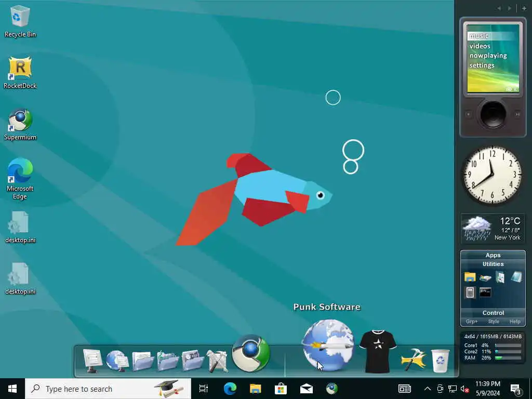Image resolution: width=532 pixels, height=399 pixels.
Task: Click next track button on media player gadget
Action: click(x=517, y=114)
